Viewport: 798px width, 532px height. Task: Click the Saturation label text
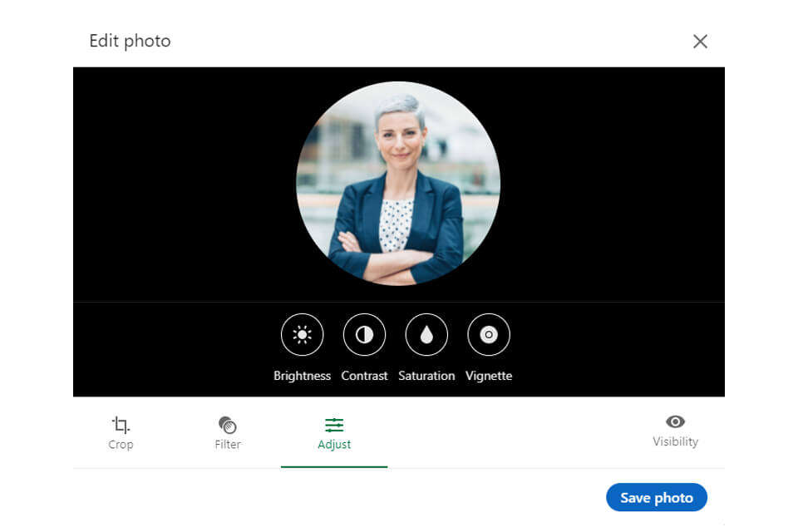pyautogui.click(x=426, y=376)
